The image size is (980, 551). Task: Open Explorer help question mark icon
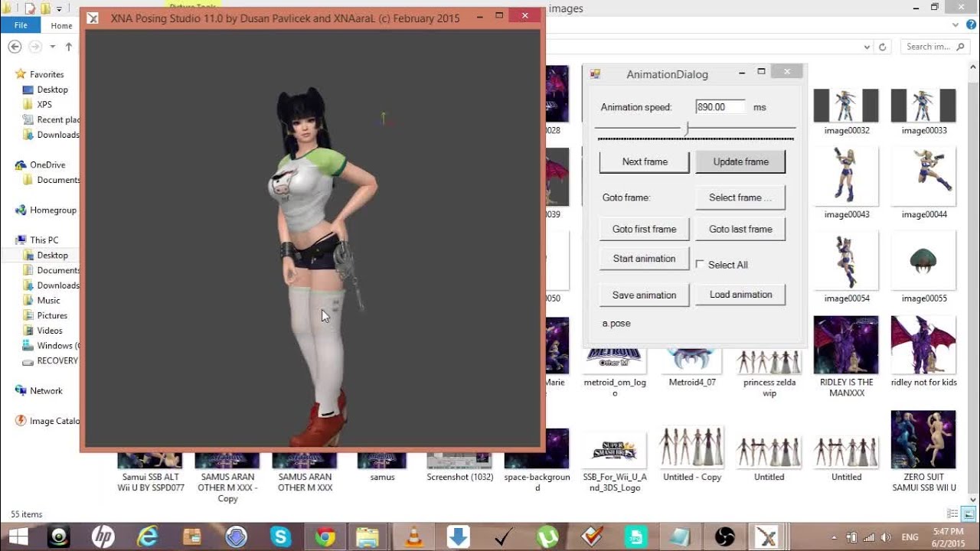click(x=972, y=25)
